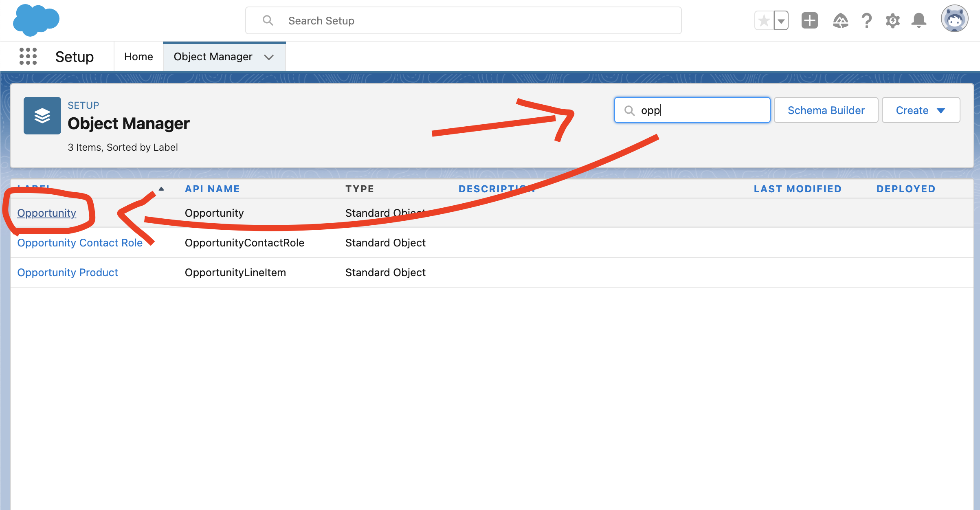Sort by DESCRIPTION column header
This screenshot has width=980, height=510.
(497, 189)
